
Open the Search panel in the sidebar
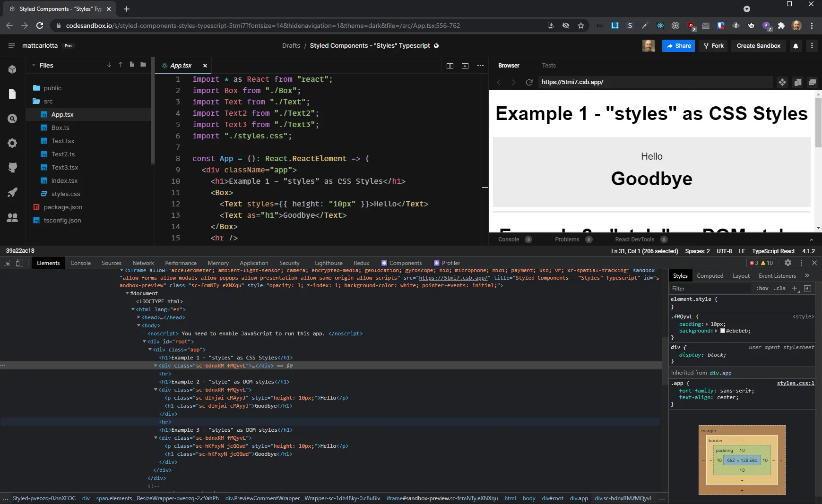point(12,119)
